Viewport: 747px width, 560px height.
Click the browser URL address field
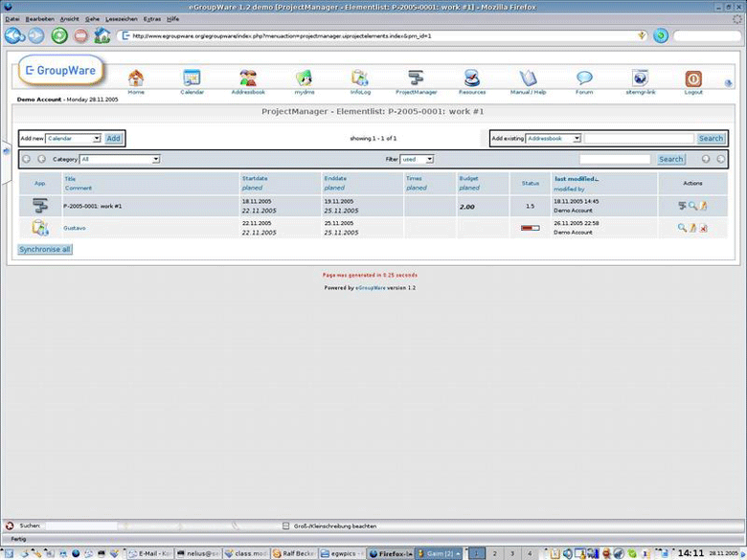click(381, 35)
